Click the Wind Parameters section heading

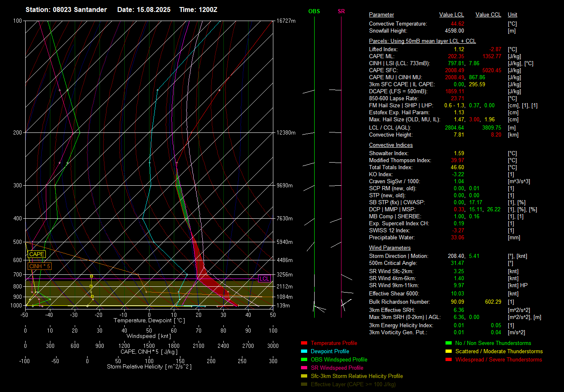coord(390,248)
